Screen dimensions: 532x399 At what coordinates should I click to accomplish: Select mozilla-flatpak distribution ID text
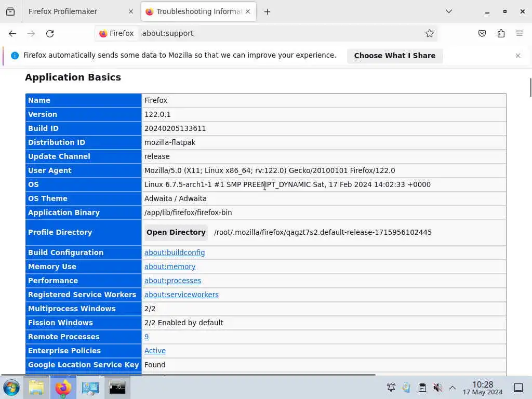coord(170,142)
